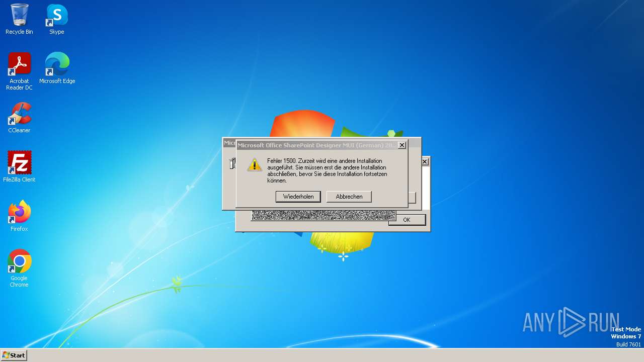Open CCleaner desktop shortcut
644x362 pixels.
tap(19, 117)
